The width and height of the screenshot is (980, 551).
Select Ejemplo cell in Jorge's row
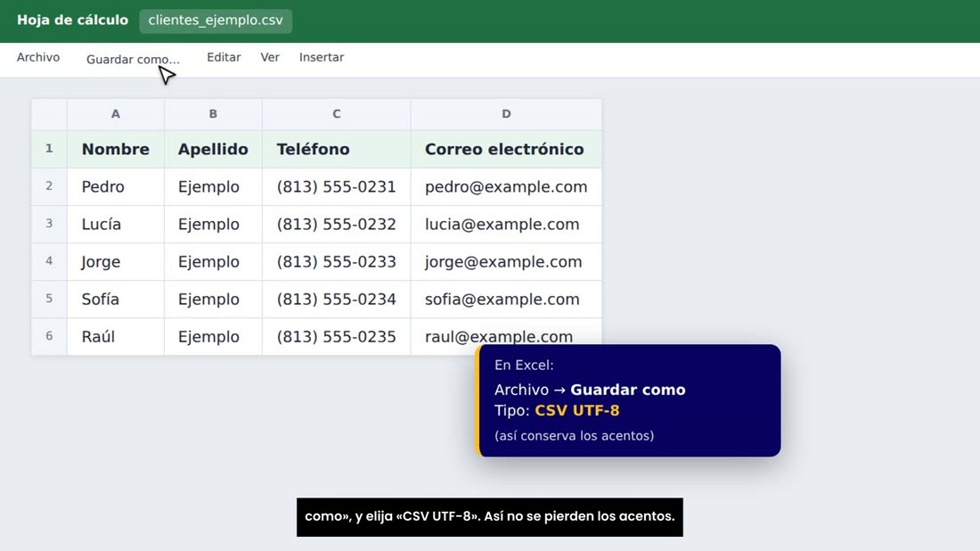213,261
